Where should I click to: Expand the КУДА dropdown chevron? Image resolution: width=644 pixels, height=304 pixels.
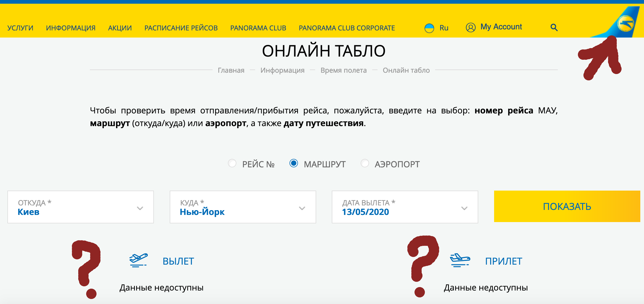[x=302, y=208]
